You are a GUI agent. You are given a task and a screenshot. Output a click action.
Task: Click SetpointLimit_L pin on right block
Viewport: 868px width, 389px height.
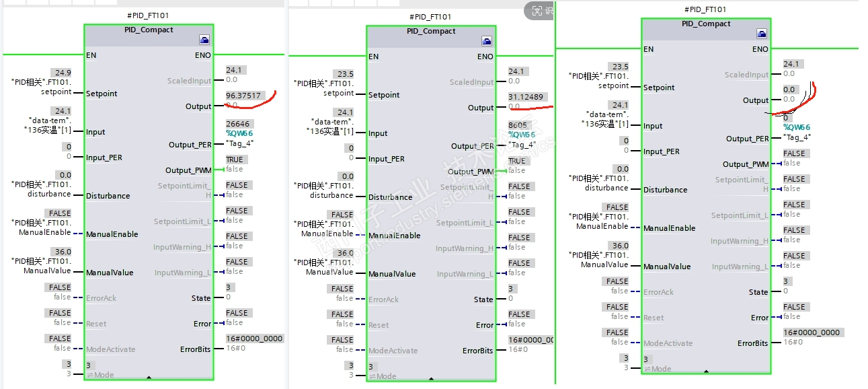[740, 215]
